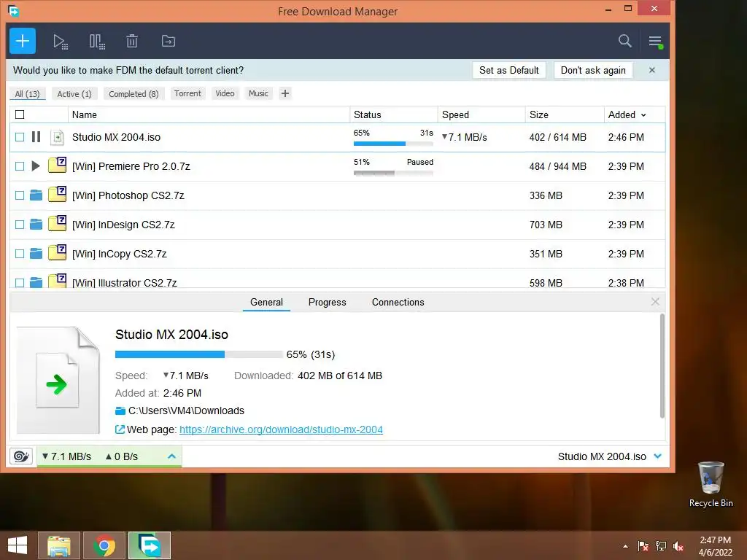Check the Studio MX 2004.iso checkbox
This screenshot has height=560, width=747.
(20, 137)
